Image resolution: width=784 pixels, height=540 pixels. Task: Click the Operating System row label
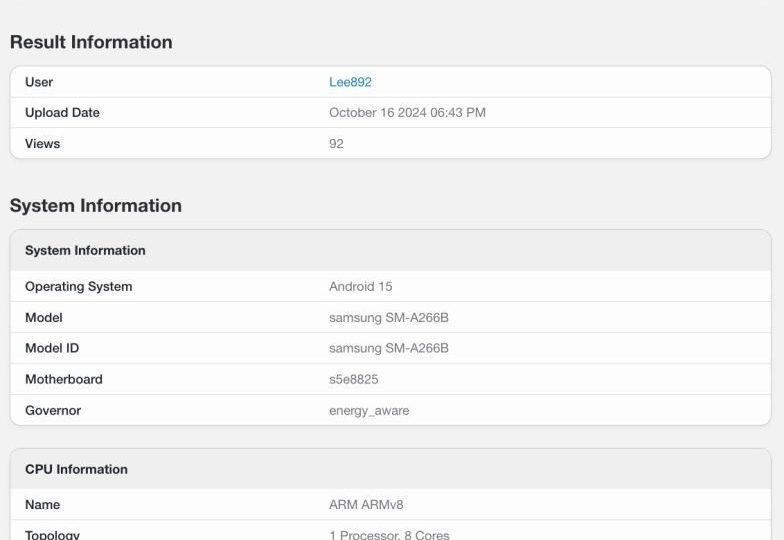click(78, 287)
